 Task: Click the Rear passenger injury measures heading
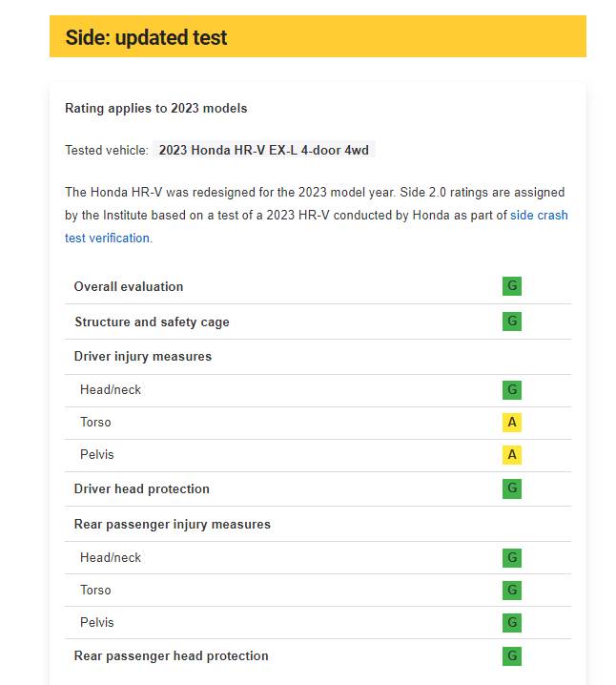click(x=173, y=524)
